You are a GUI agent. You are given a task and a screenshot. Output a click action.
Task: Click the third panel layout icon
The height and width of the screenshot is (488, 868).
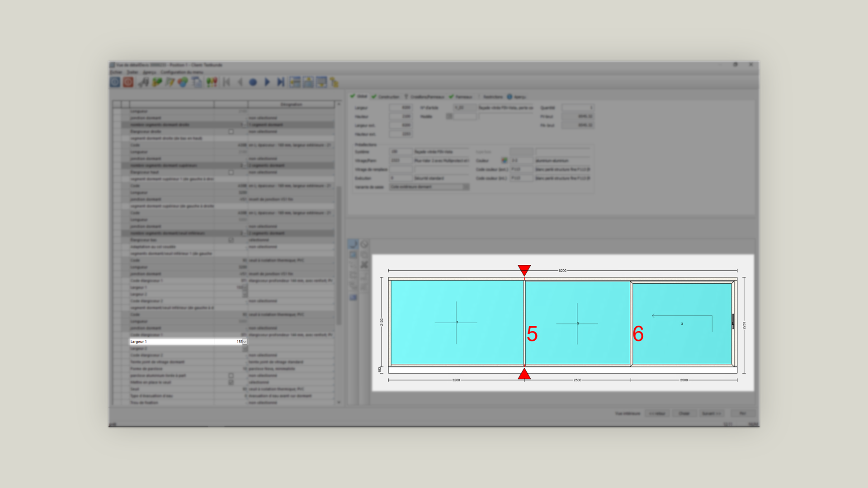[321, 82]
